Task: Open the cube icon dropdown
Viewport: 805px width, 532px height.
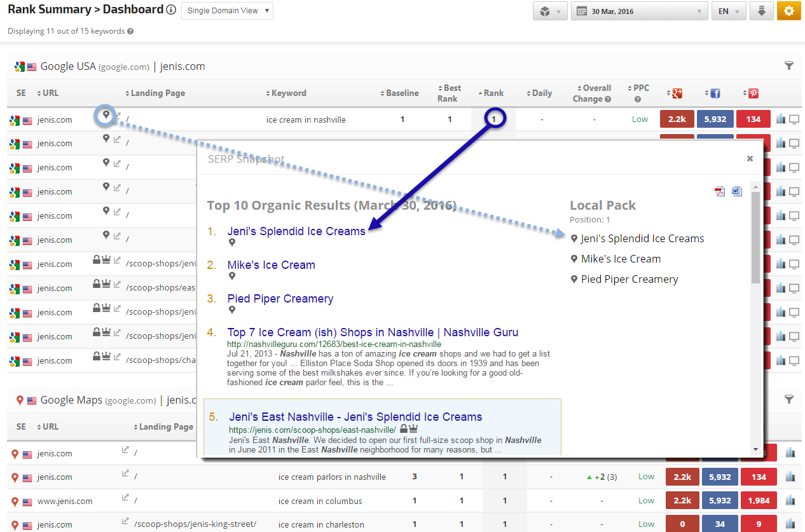Action: [x=549, y=11]
